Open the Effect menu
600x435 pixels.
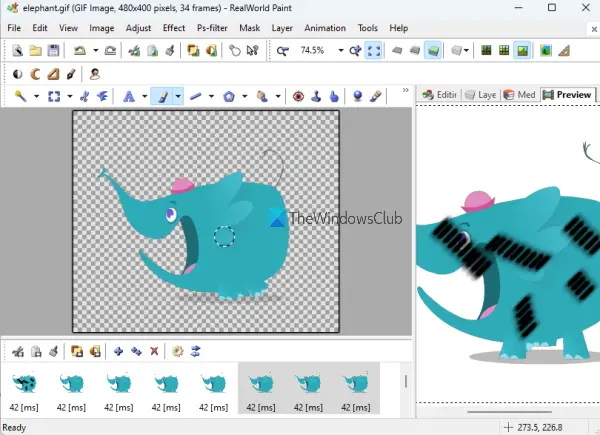pos(174,28)
